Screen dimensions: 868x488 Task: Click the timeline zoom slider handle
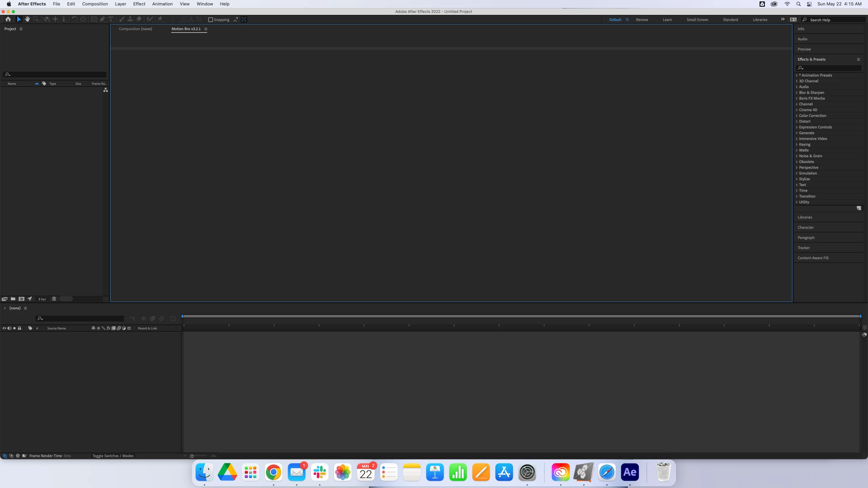[192, 456]
